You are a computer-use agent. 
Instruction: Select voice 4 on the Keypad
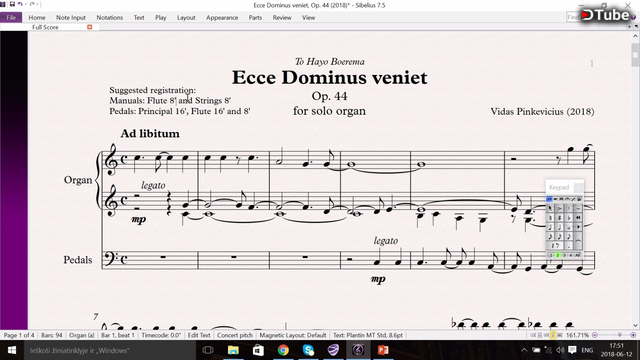(x=571, y=256)
